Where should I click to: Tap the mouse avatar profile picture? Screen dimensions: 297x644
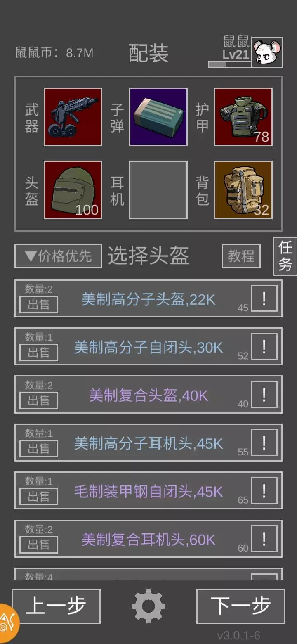click(267, 52)
